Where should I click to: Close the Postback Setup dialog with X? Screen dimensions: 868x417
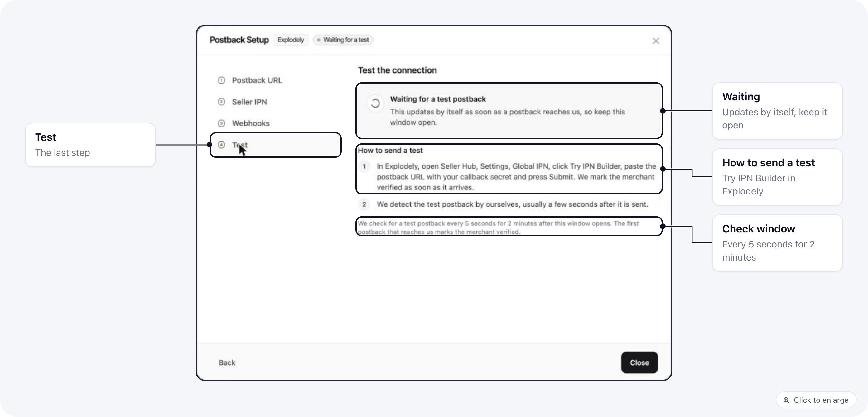pyautogui.click(x=655, y=41)
